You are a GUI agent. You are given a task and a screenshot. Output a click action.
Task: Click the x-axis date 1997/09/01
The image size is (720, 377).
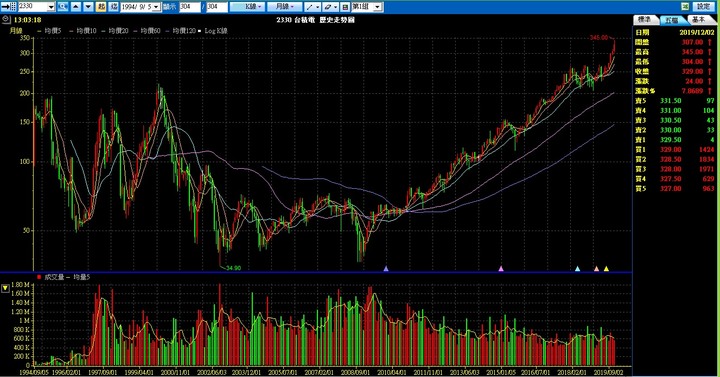coord(102,372)
